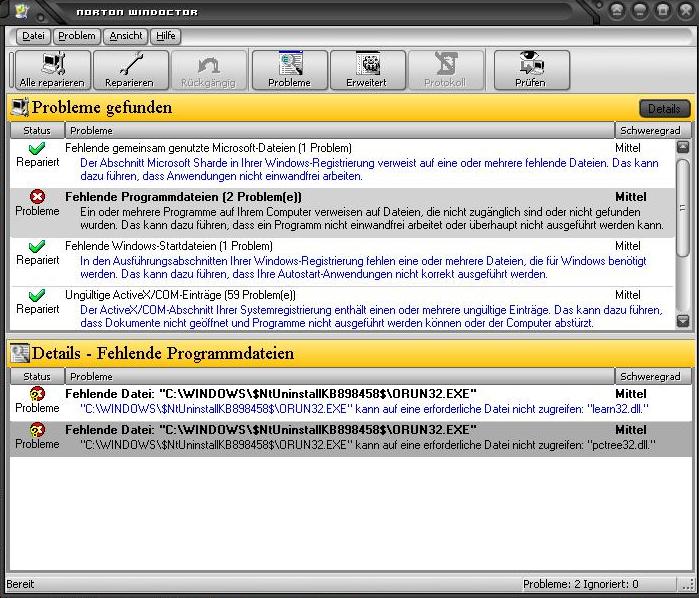Click 'Bereit' status bar text

(20, 584)
